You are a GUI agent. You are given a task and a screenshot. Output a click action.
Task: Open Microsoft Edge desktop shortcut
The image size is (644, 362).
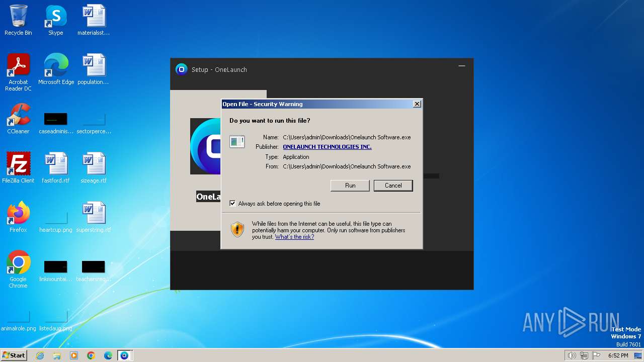coord(56,70)
